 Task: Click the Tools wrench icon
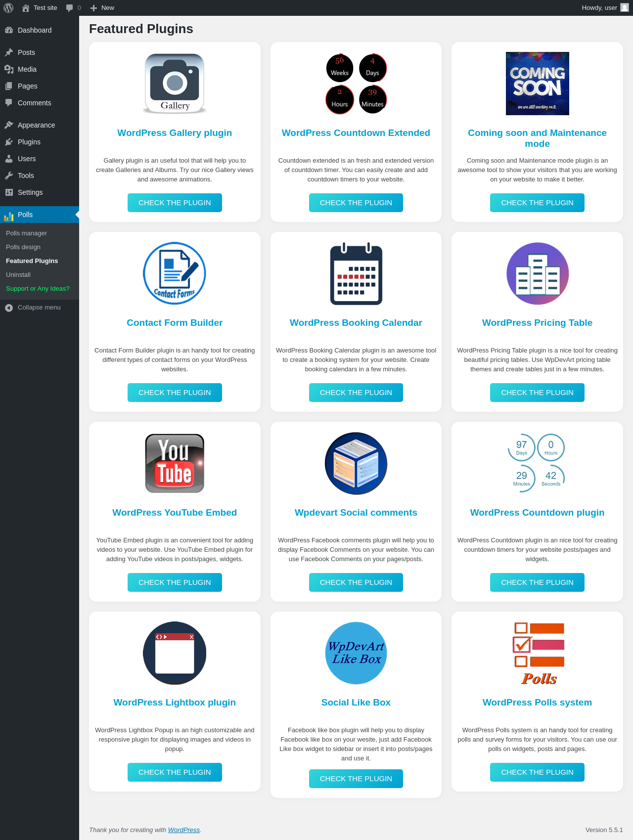pyautogui.click(x=9, y=176)
